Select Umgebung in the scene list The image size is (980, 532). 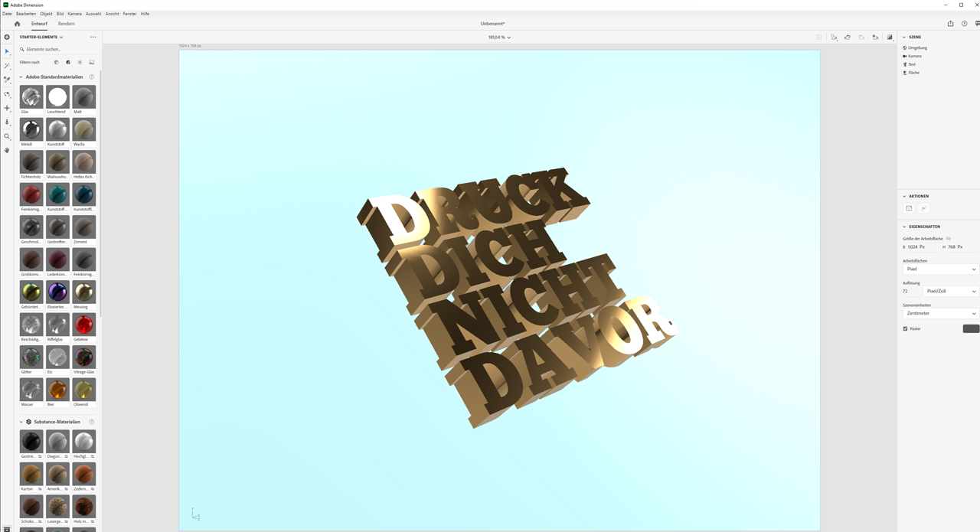(917, 47)
